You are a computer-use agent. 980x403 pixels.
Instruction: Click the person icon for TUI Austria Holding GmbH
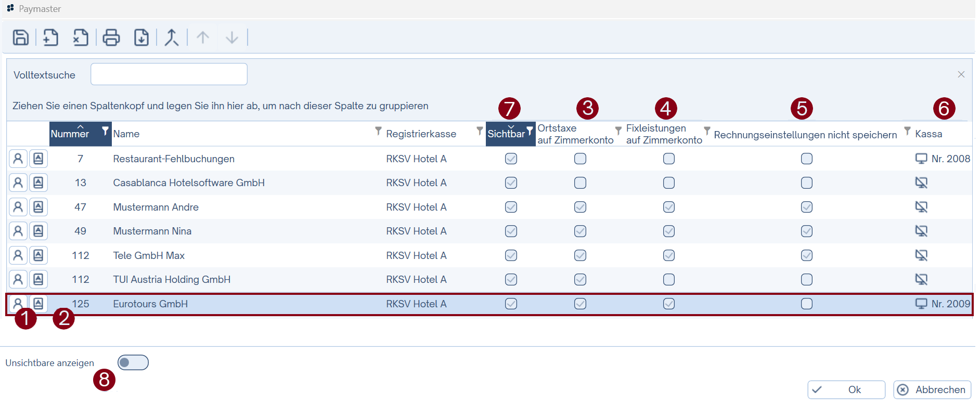point(18,279)
